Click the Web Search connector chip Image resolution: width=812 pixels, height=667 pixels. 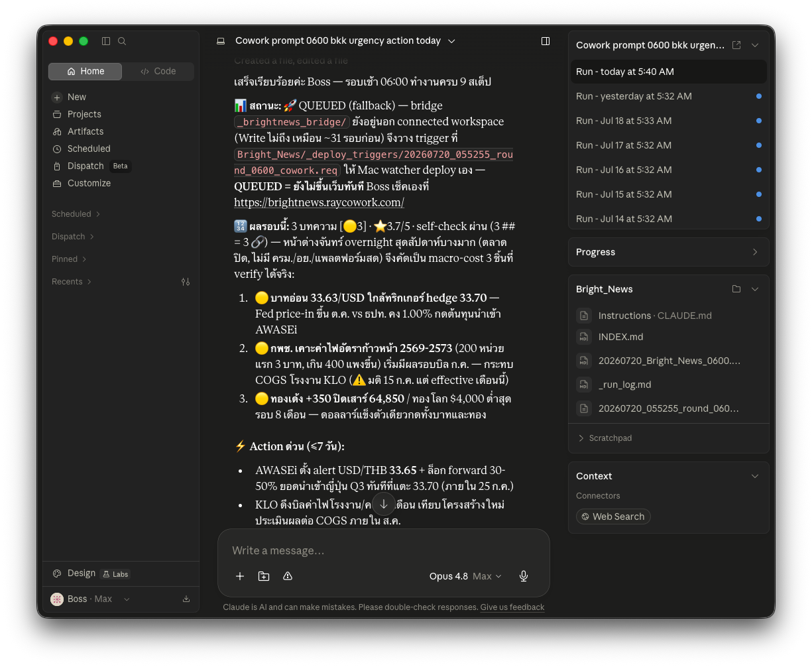point(613,516)
